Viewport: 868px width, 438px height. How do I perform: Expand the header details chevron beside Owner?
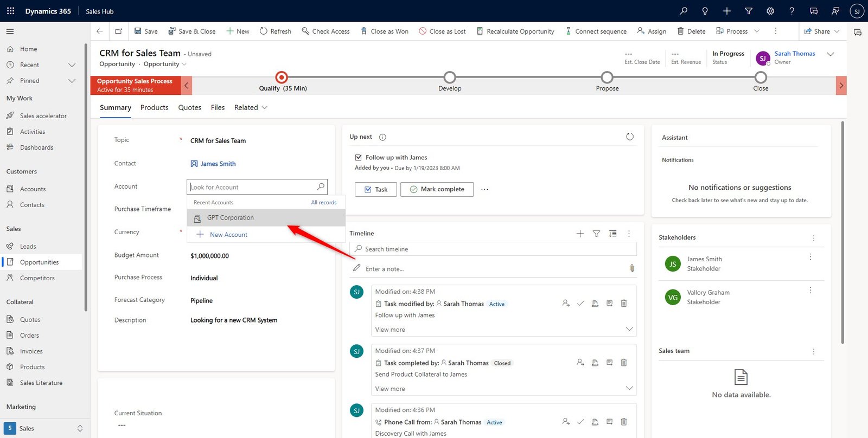[x=830, y=54]
